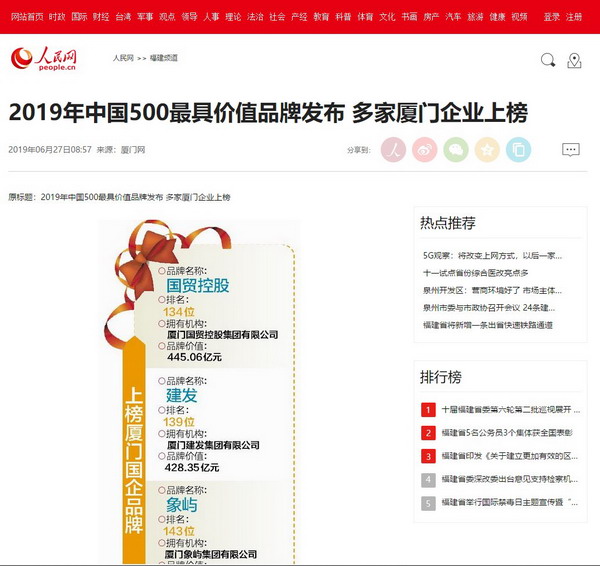Image resolution: width=600 pixels, height=566 pixels.
Task: Open ranking item number 1 article
Action: (x=510, y=410)
